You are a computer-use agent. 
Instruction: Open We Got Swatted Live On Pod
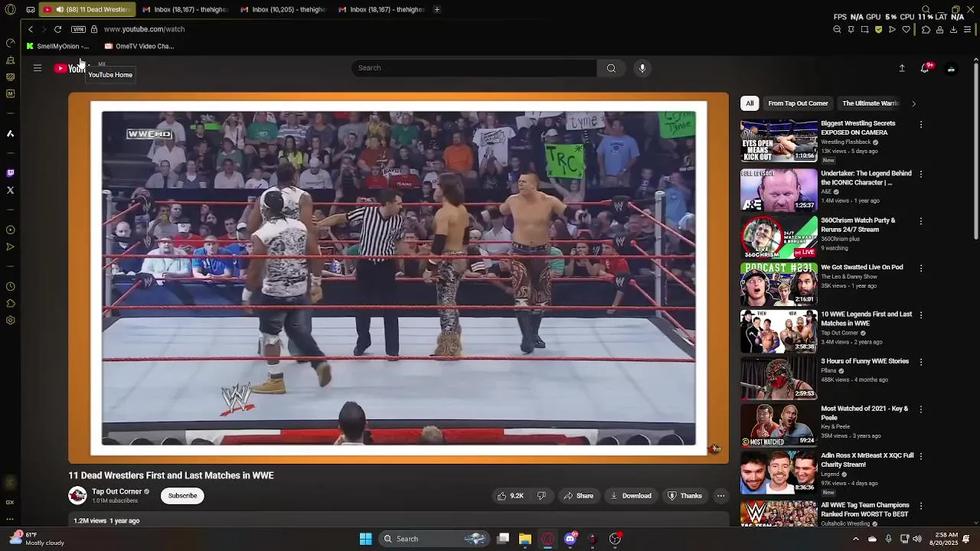(861, 267)
